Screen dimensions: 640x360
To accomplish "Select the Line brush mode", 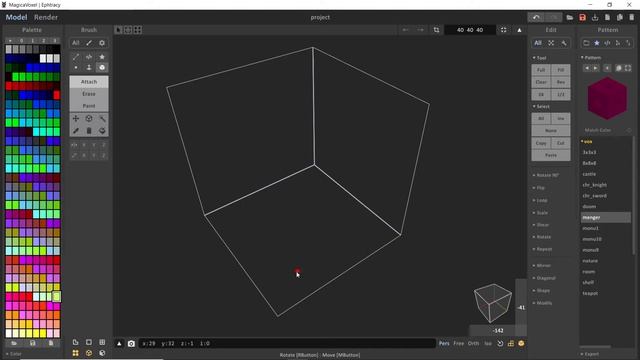I will [76, 57].
